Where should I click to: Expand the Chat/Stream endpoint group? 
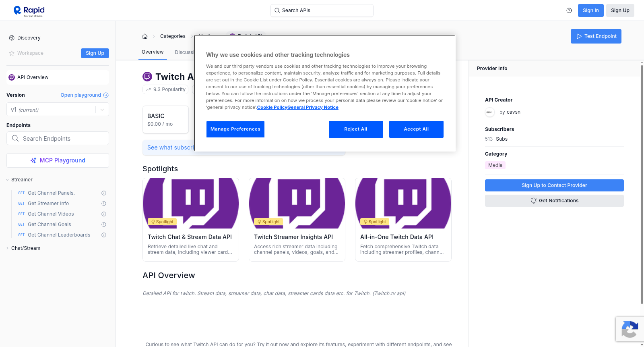pyautogui.click(x=7, y=248)
